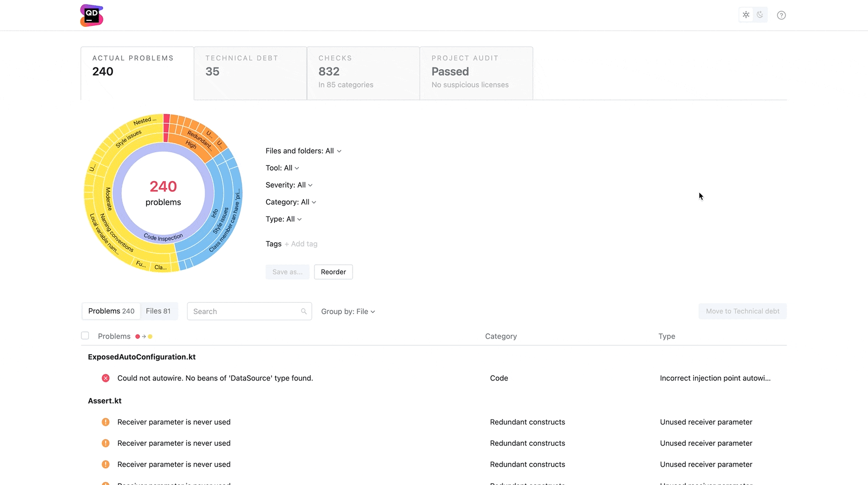Click the warning icon on first 'Receiver parameter' row
The width and height of the screenshot is (868, 485).
point(106,422)
